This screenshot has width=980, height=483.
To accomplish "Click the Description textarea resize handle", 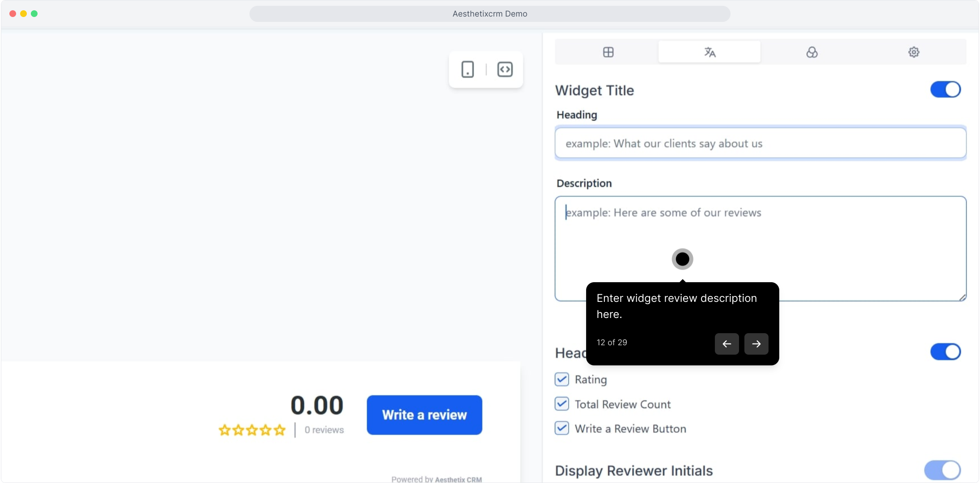I will 962,297.
